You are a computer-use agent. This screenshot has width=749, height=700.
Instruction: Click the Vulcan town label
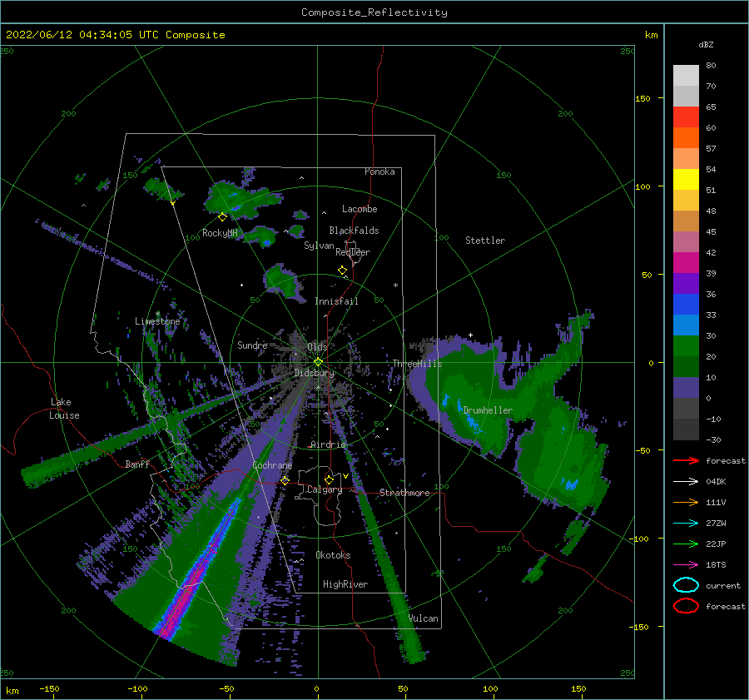[424, 618]
